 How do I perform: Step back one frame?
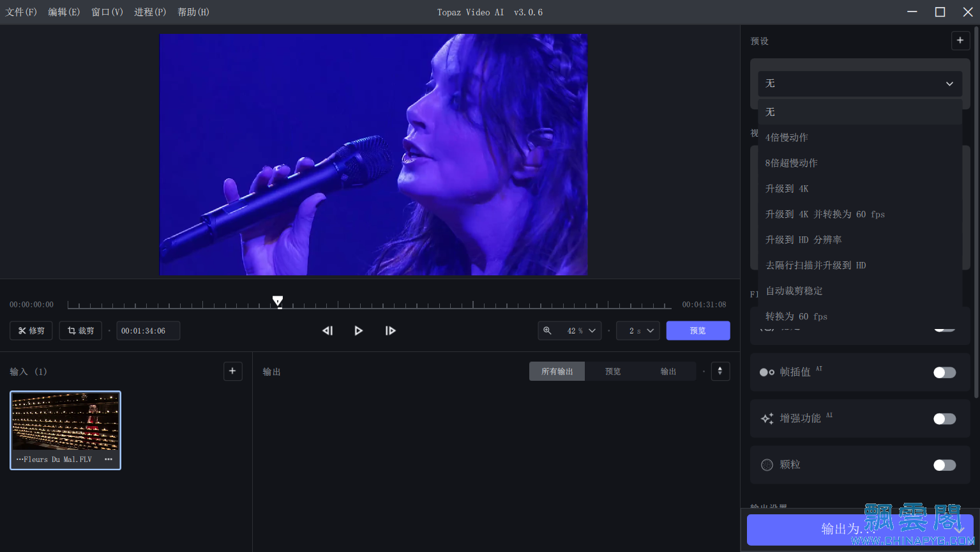(328, 331)
